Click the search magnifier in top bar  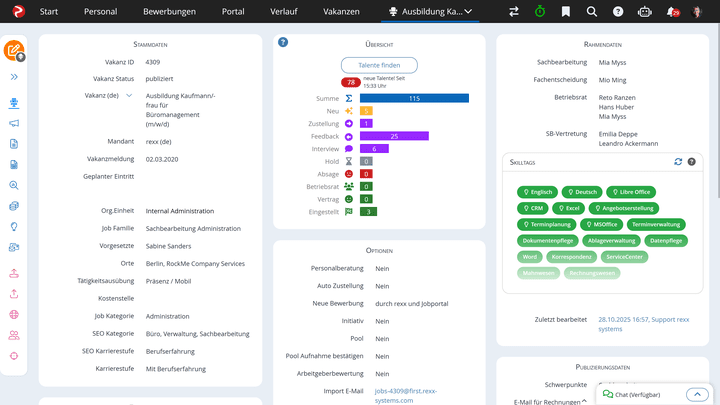click(x=592, y=12)
